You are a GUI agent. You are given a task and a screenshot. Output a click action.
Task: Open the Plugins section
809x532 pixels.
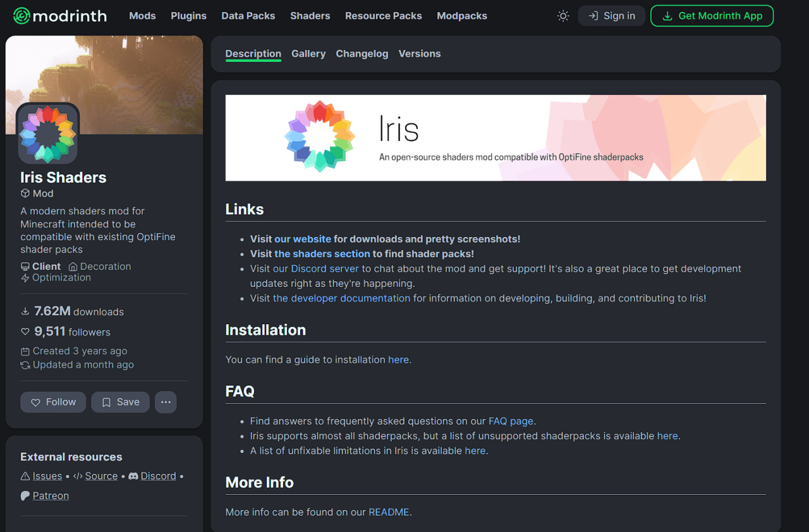pyautogui.click(x=188, y=16)
